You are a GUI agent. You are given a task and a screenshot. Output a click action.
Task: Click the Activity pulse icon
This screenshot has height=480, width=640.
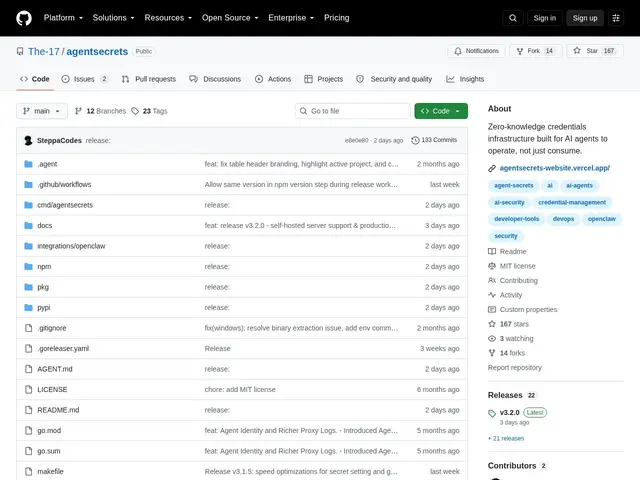coord(492,295)
